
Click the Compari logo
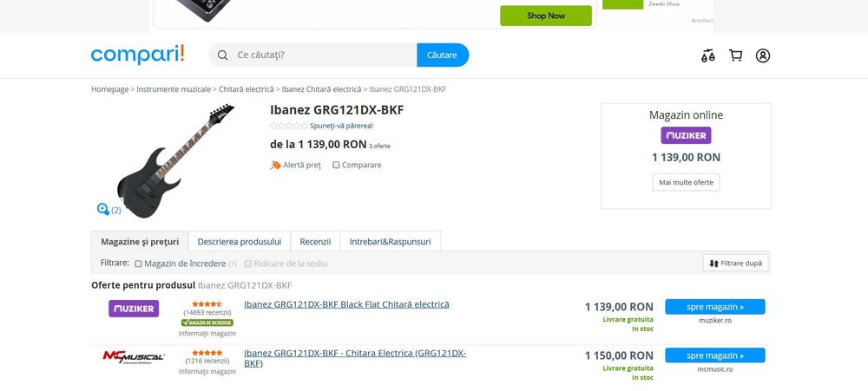pos(138,55)
